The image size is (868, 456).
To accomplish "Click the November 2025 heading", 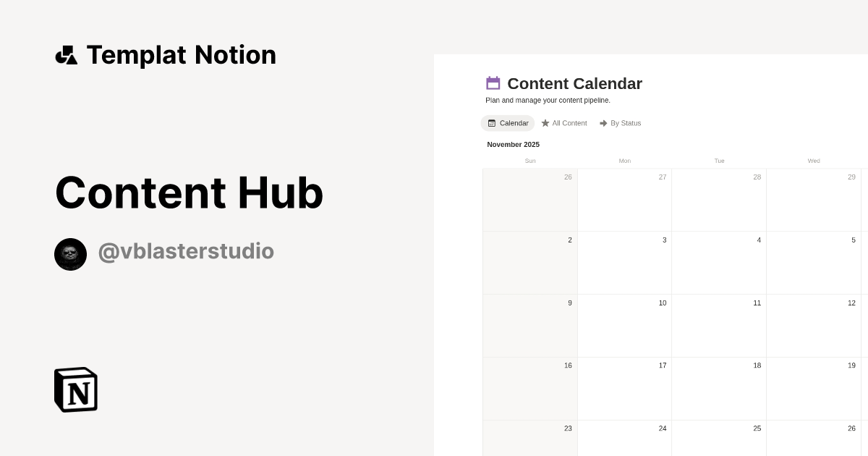I will pyautogui.click(x=513, y=144).
